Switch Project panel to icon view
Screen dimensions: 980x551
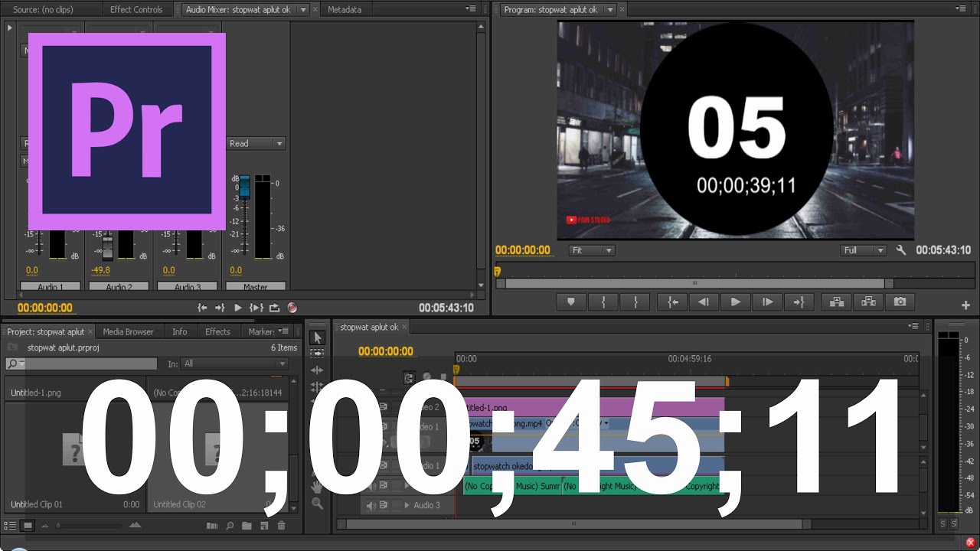28,526
